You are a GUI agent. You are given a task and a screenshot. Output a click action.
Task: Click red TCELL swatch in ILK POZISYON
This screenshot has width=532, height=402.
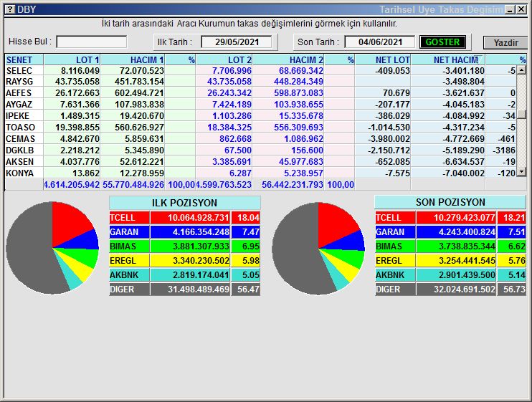129,218
